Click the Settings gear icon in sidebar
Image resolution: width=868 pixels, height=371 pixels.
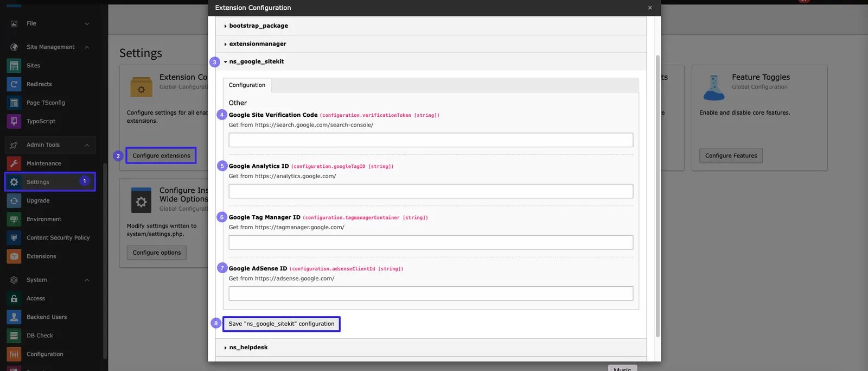click(x=14, y=182)
